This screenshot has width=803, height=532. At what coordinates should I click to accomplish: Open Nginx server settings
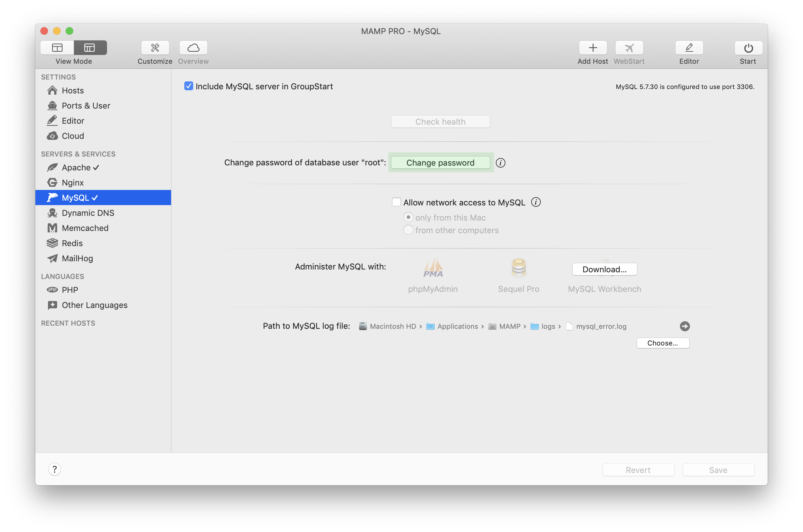(103, 182)
